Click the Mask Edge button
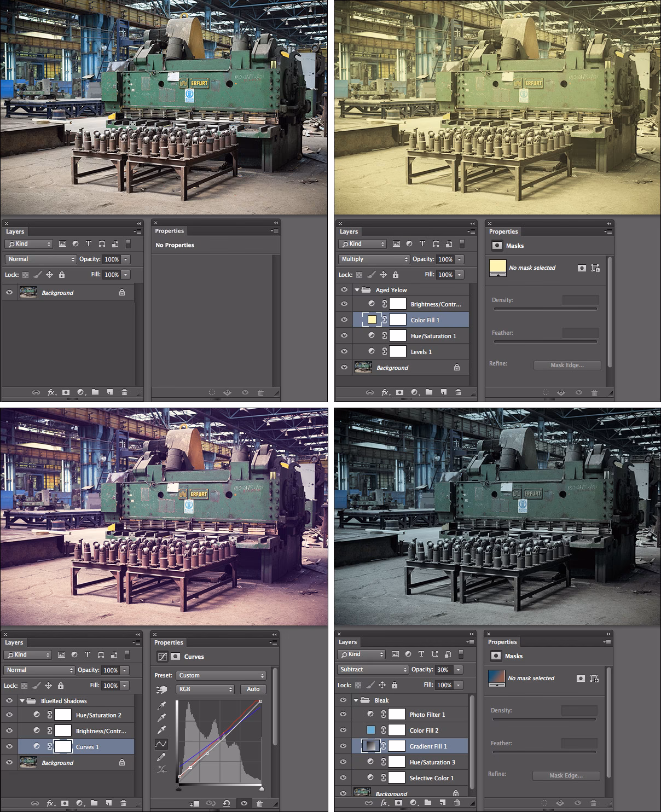This screenshot has height=812, width=661. [x=567, y=366]
